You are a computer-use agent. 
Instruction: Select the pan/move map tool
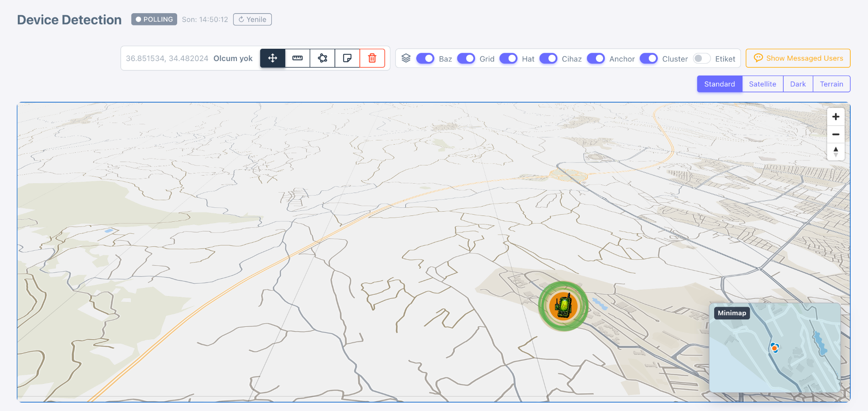(x=273, y=58)
